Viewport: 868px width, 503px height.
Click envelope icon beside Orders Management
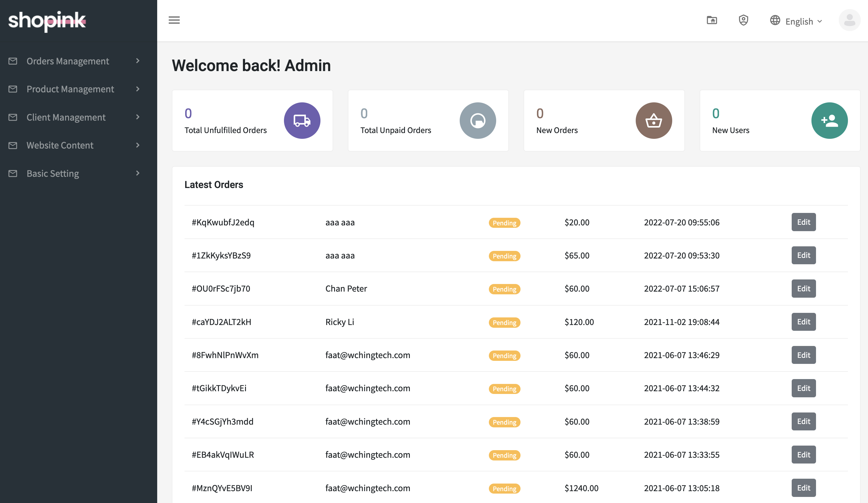[x=13, y=61]
